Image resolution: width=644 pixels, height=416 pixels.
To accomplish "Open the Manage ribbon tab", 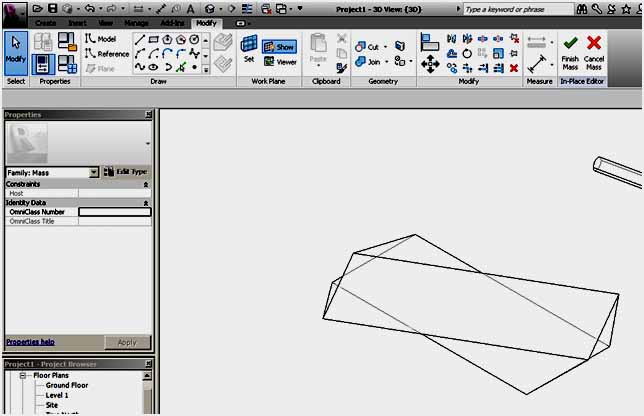I will pos(135,22).
